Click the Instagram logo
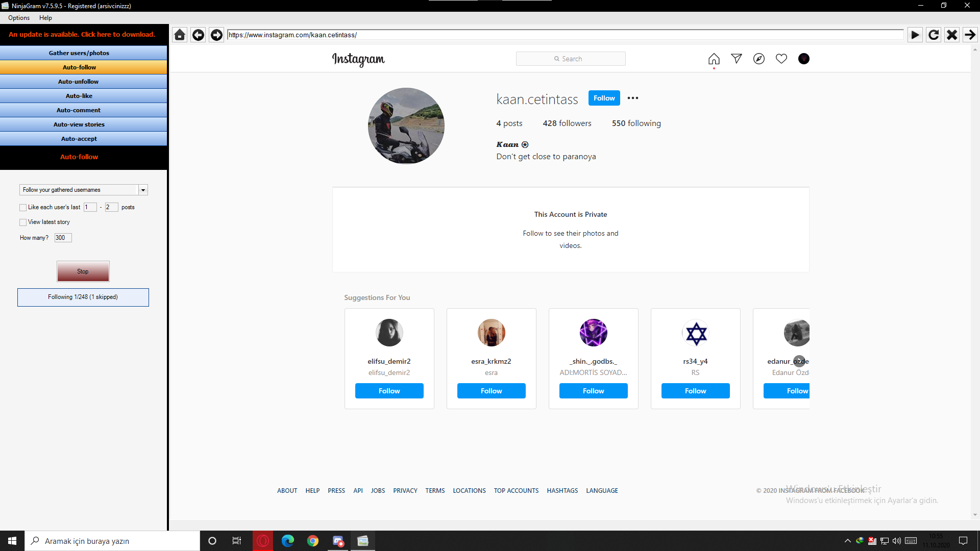Viewport: 980px width, 551px height. tap(358, 59)
